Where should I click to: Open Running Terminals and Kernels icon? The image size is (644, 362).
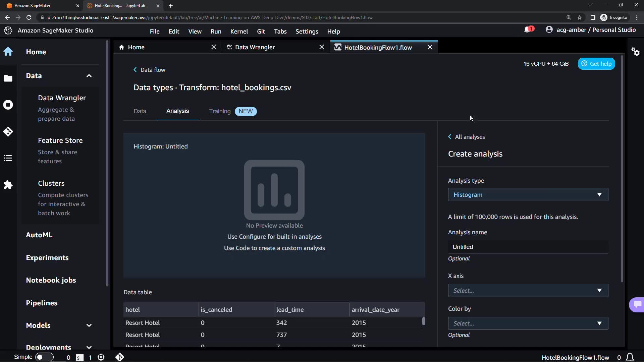tap(8, 105)
